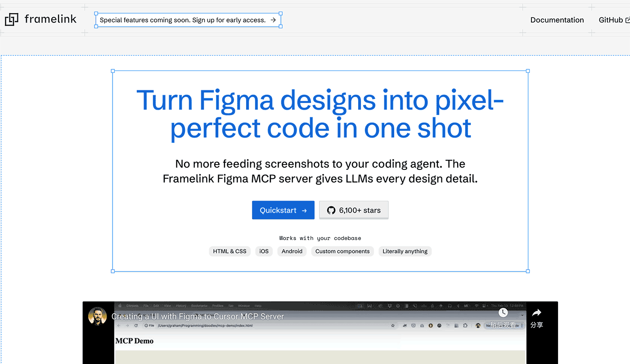This screenshot has width=630, height=364.
Task: Open the framelink wordmark home link
Action: (x=50, y=19)
